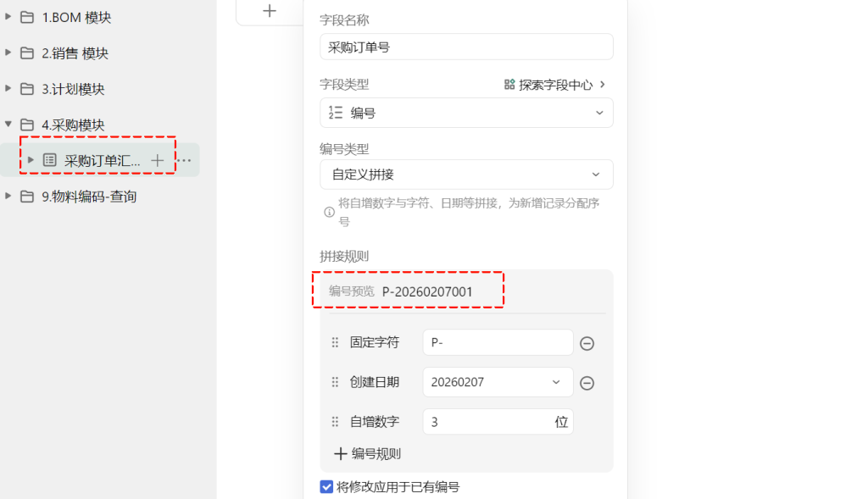Click the info icon beside description
This screenshot has width=868, height=499.
(x=330, y=212)
